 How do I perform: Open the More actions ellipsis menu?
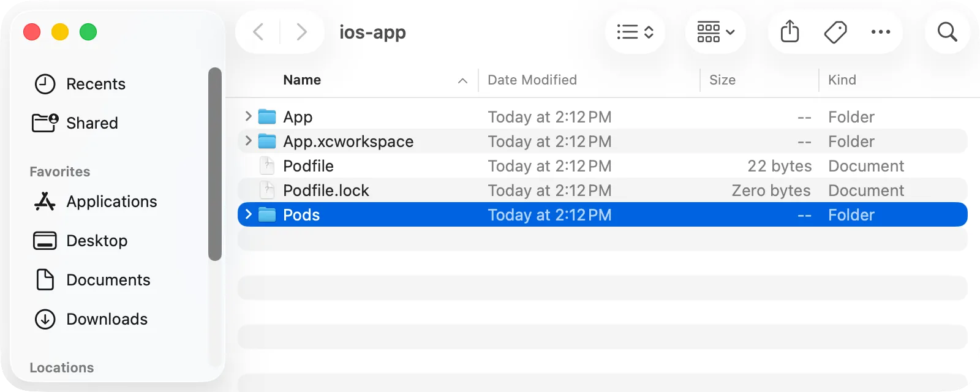(x=881, y=32)
